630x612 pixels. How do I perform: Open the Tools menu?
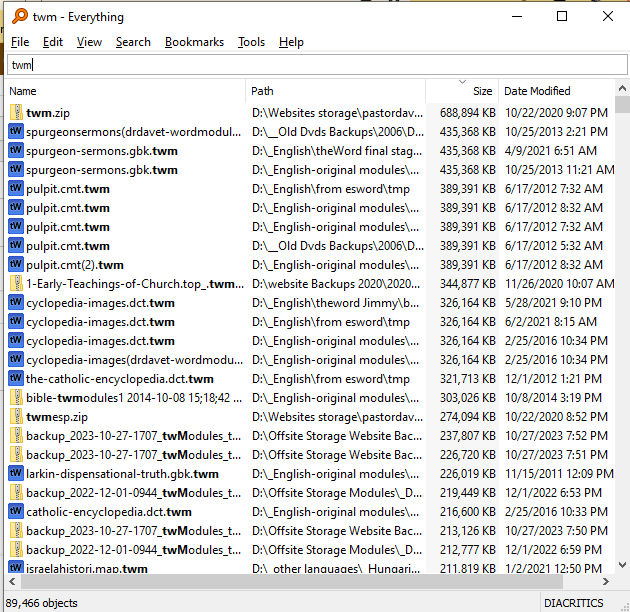[251, 42]
